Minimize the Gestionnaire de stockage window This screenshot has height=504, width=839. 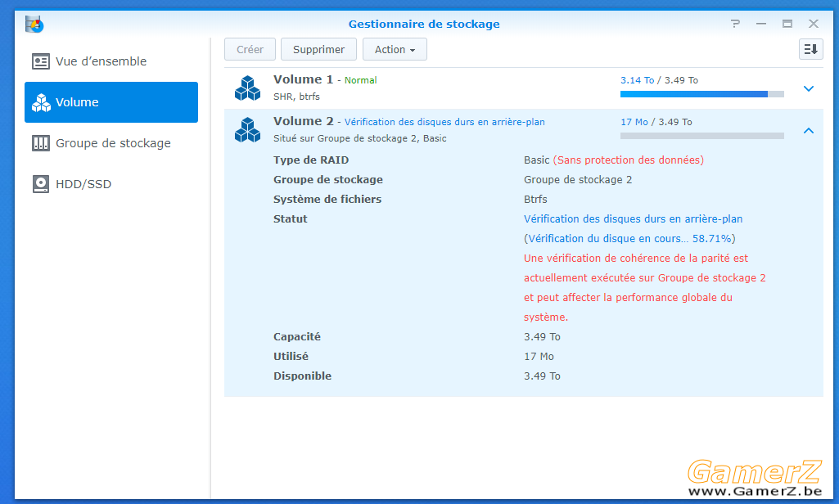pos(761,24)
